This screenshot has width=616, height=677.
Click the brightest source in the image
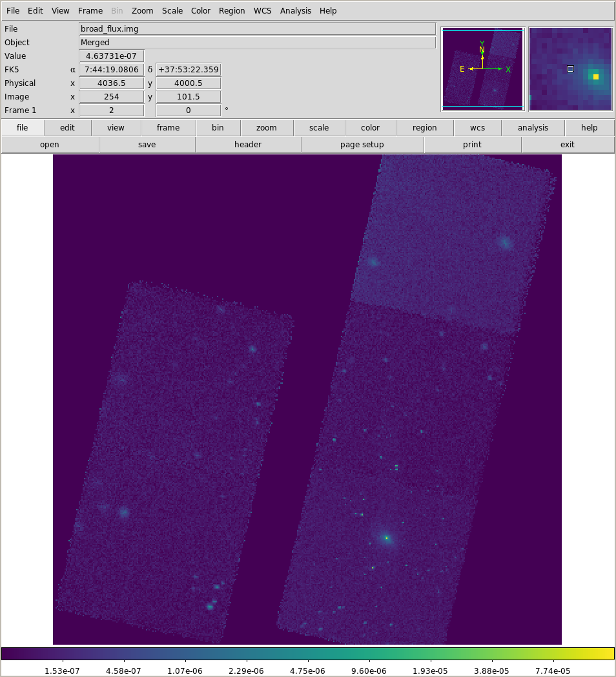click(x=386, y=537)
